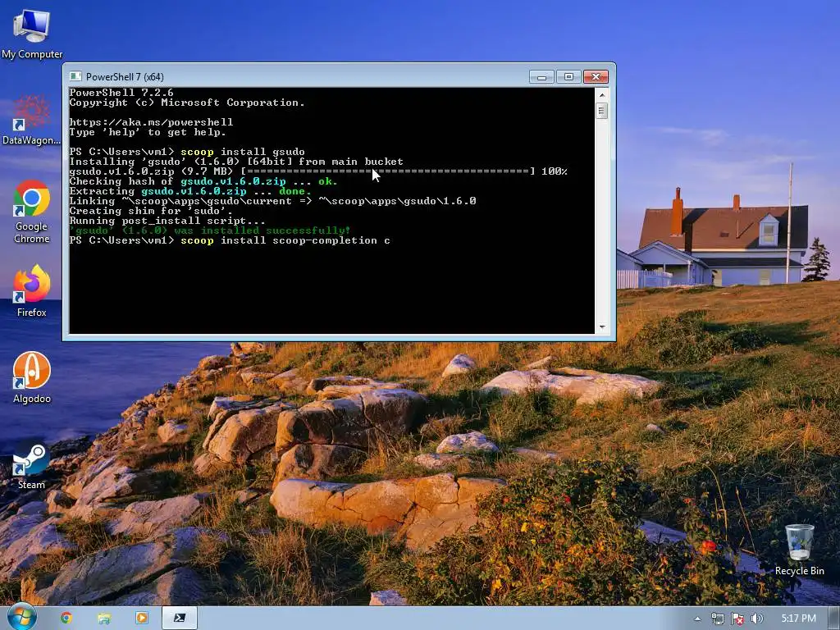Click "Installing 'gsudo' (1.6.0)" line

pyautogui.click(x=236, y=162)
